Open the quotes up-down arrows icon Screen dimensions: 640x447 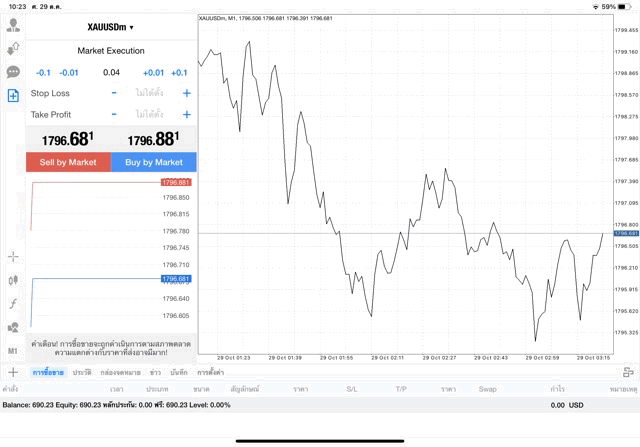tap(13, 49)
